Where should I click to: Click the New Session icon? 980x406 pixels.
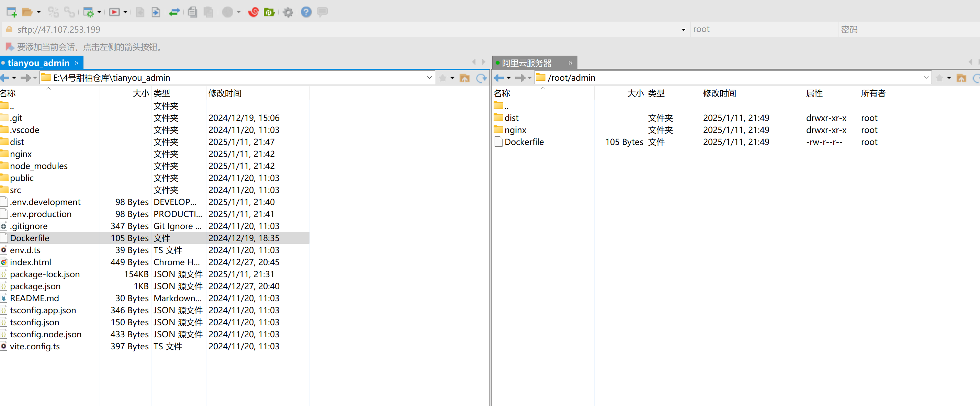point(12,12)
